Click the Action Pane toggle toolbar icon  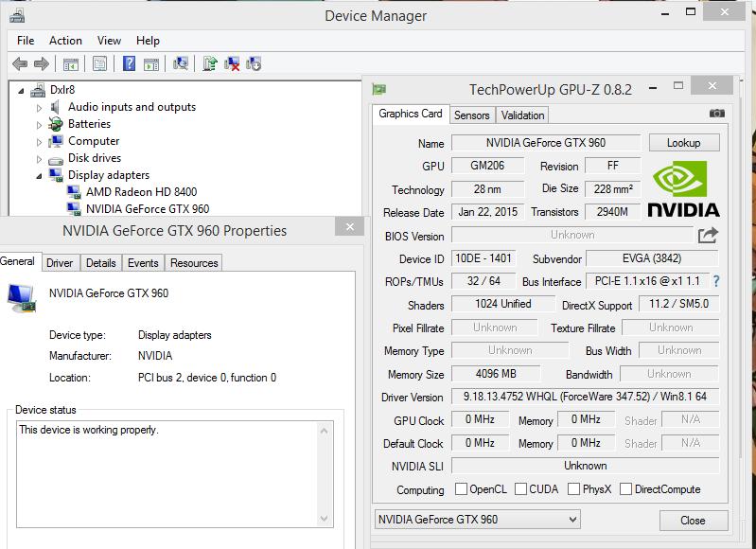150,63
